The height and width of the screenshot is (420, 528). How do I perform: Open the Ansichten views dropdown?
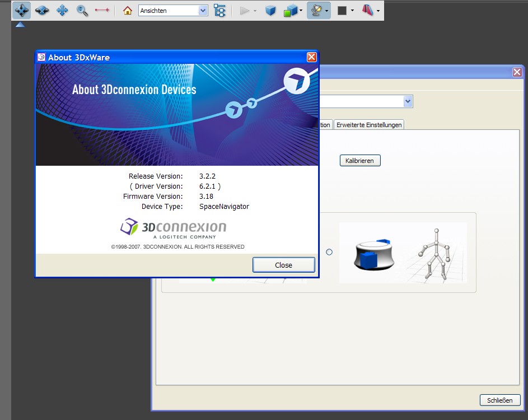[x=203, y=11]
